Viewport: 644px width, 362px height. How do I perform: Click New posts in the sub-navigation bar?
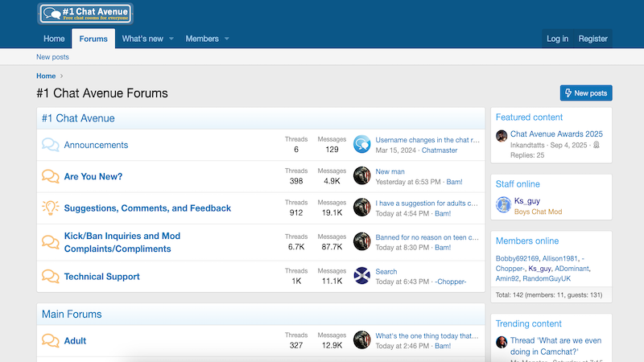point(52,57)
